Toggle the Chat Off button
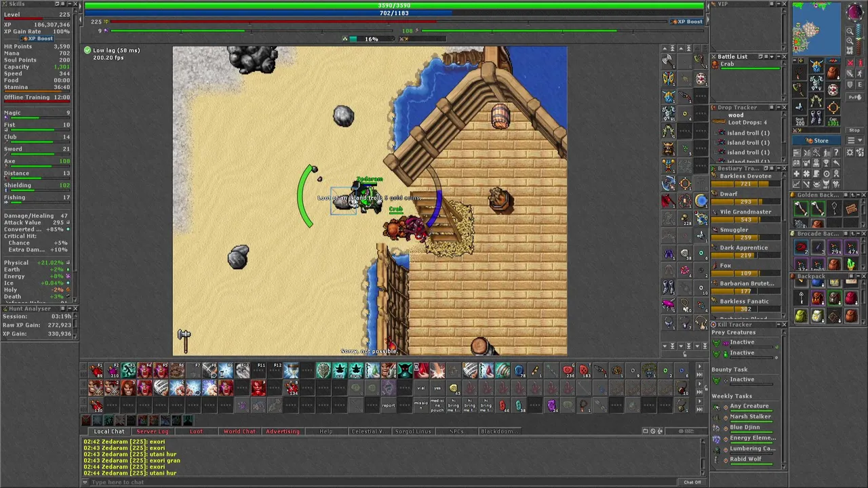The width and height of the screenshot is (868, 488). pos(692,482)
